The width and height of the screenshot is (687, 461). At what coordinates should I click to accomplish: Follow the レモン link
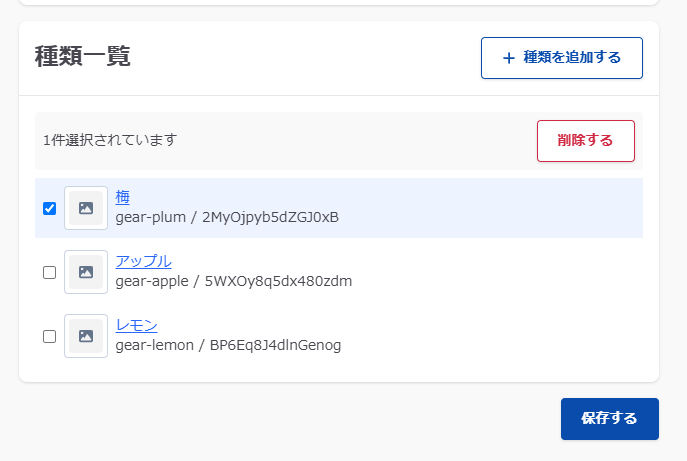tap(136, 325)
